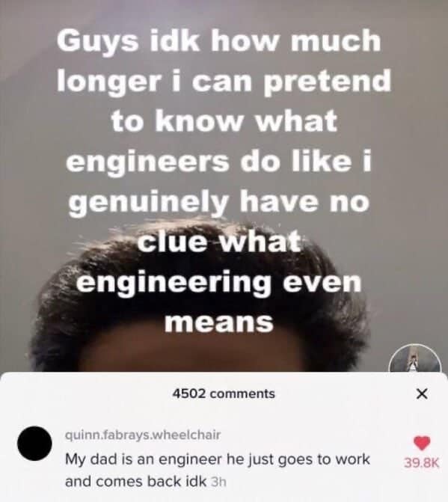Tap the 'to know what' caption line
The width and height of the screenshot is (448, 502).
point(224,122)
